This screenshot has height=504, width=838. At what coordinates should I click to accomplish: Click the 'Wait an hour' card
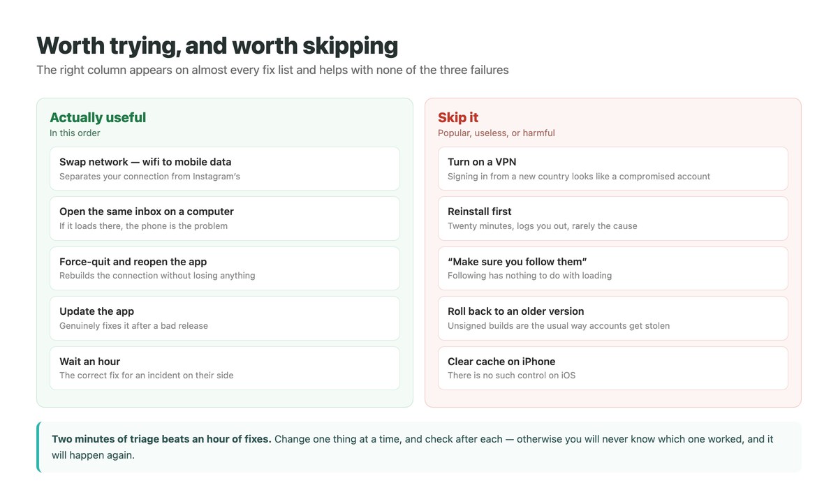pyautogui.click(x=225, y=368)
